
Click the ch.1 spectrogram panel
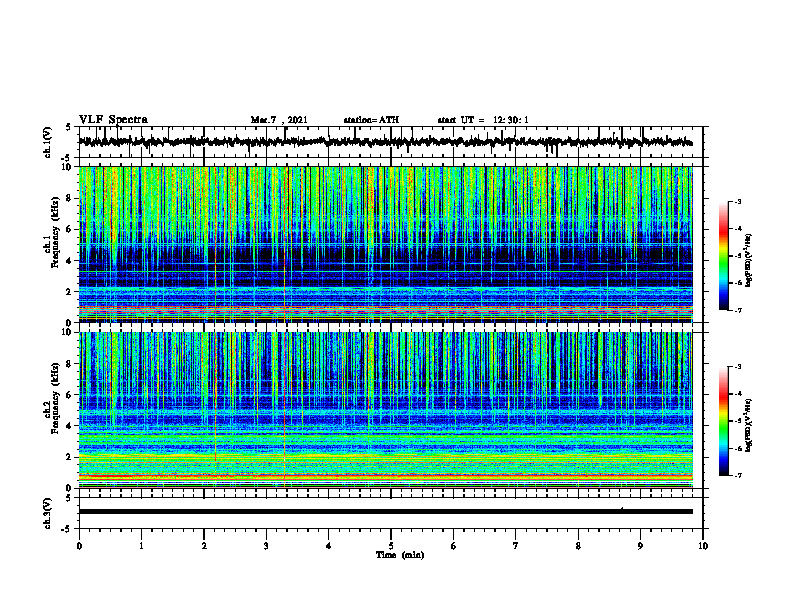[x=386, y=244]
